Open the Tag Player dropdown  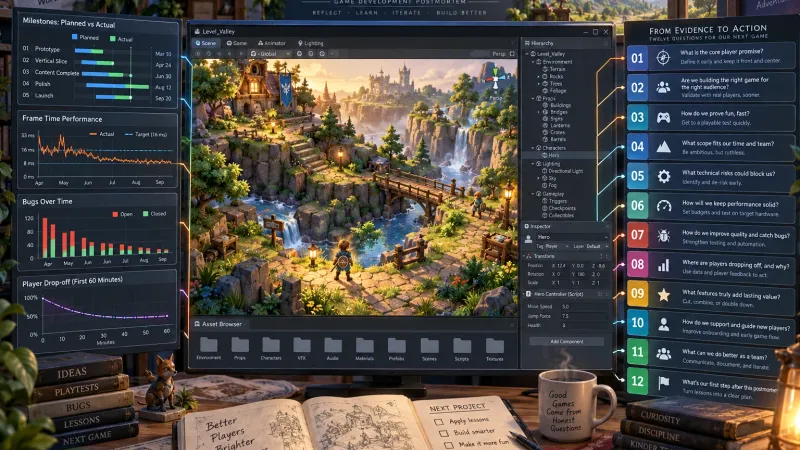coord(552,246)
